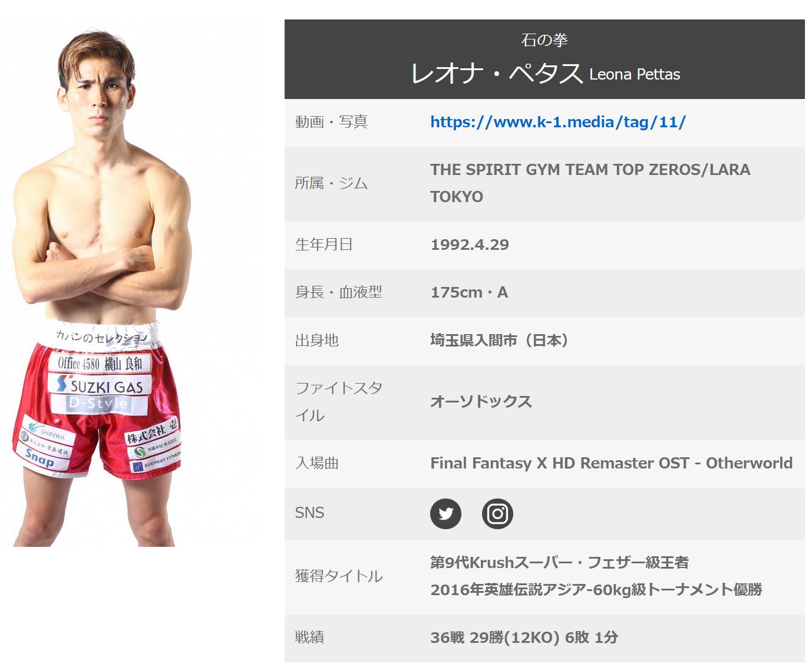Click the Final Fantasy X entrance song text
812x670 pixels.
click(x=611, y=463)
